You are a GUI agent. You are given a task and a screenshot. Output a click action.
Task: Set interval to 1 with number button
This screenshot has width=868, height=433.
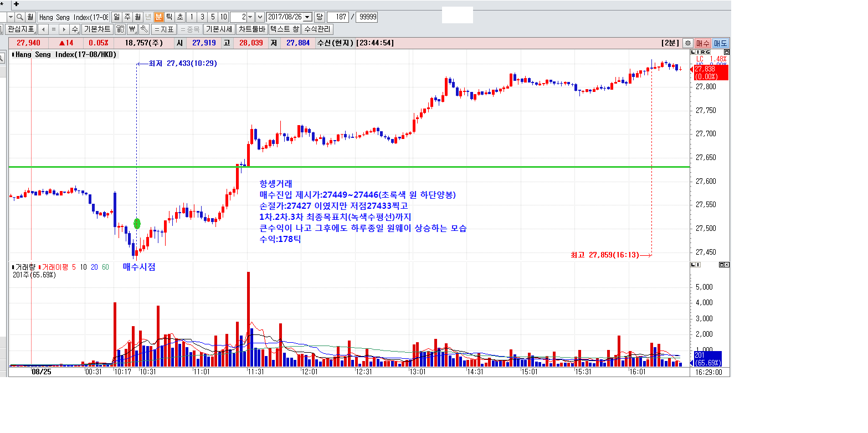[192, 17]
